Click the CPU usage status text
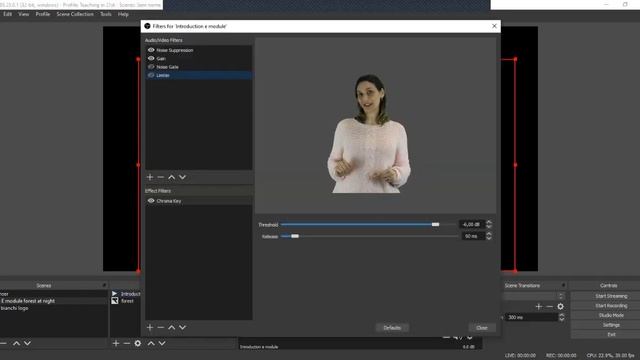The width and height of the screenshot is (640, 360). [x=610, y=356]
